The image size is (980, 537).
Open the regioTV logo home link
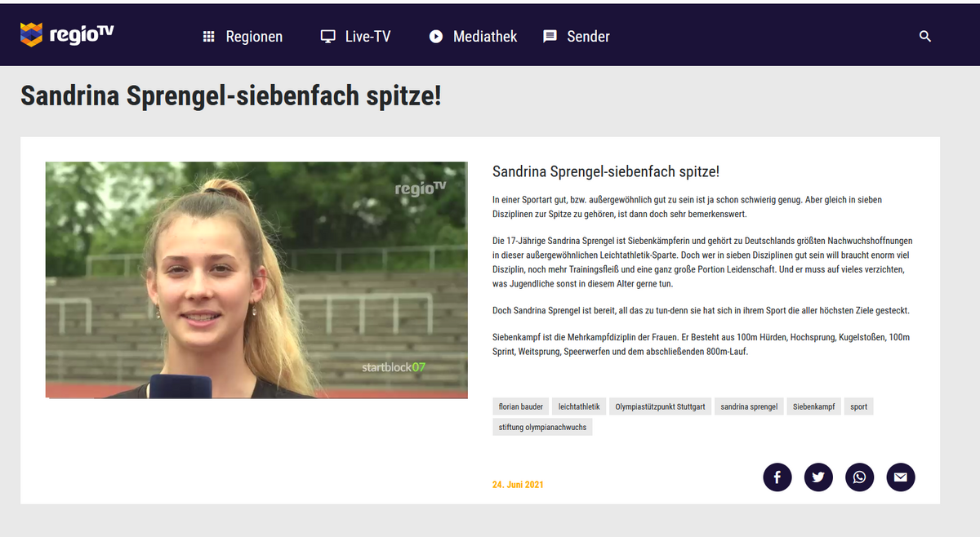pos(67,34)
